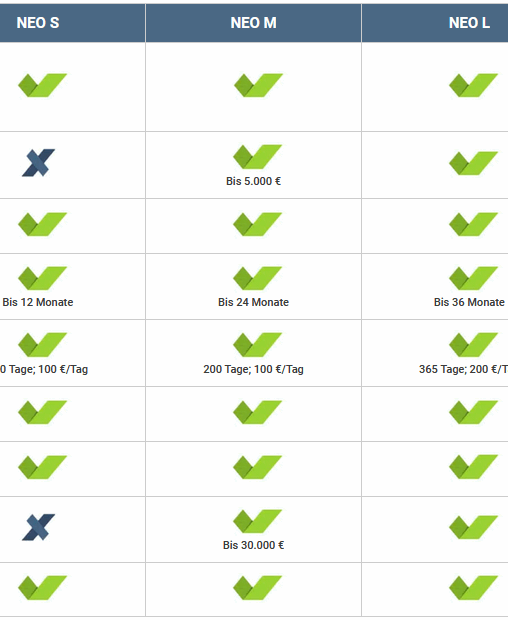508x620 pixels.
Task: Click first-row checkmark under NEO M
Action: pyautogui.click(x=258, y=85)
